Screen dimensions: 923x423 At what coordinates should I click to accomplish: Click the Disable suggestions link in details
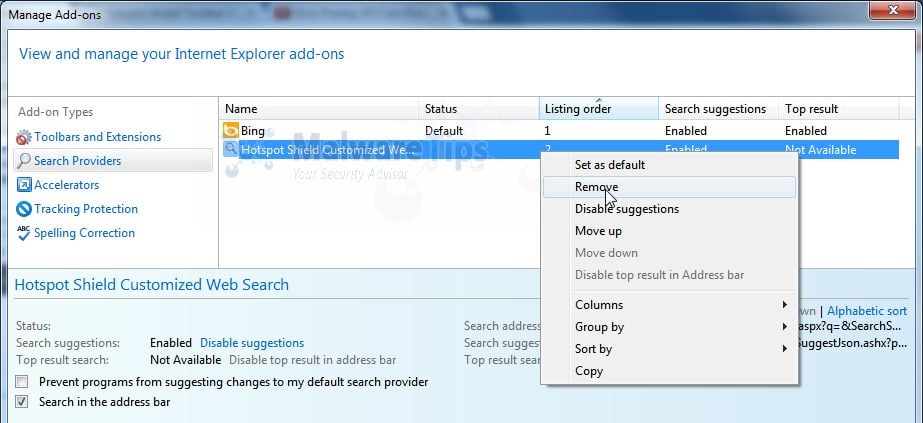click(x=252, y=343)
